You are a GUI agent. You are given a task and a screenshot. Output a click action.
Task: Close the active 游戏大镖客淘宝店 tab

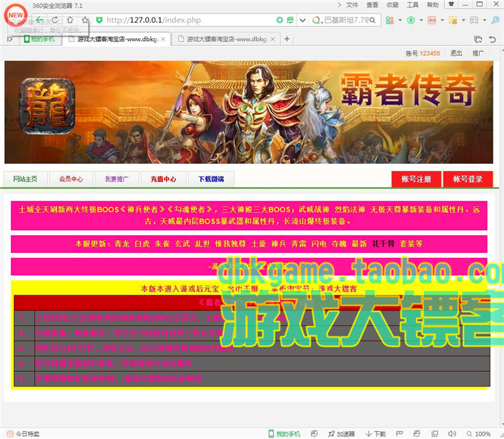pos(163,39)
